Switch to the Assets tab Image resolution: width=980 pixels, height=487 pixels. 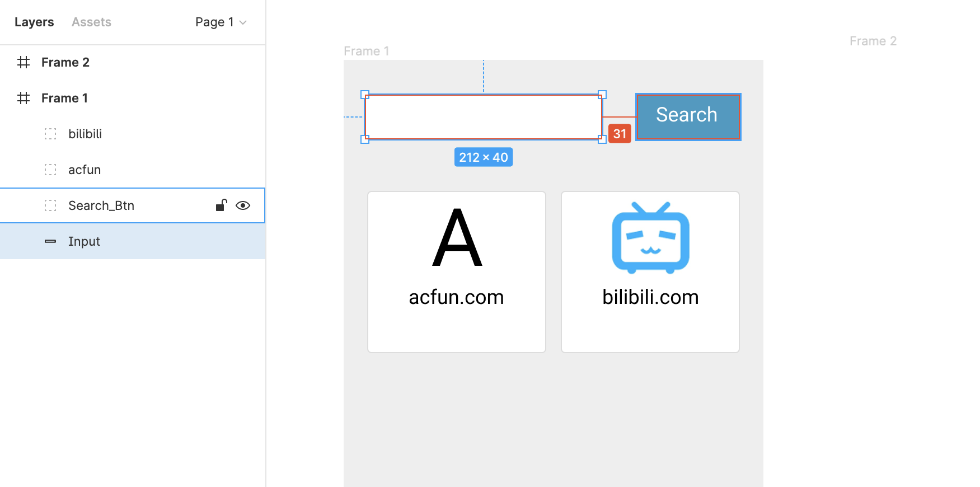[x=91, y=22]
